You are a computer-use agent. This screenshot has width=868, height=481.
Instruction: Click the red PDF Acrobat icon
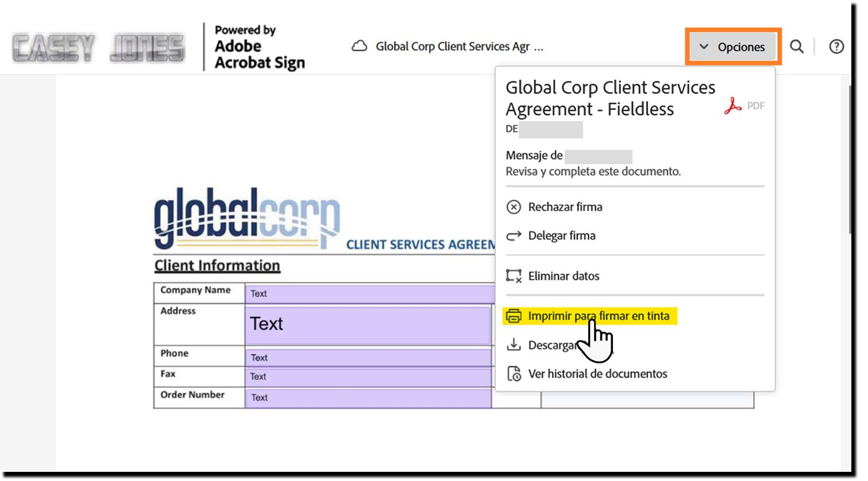pyautogui.click(x=732, y=106)
